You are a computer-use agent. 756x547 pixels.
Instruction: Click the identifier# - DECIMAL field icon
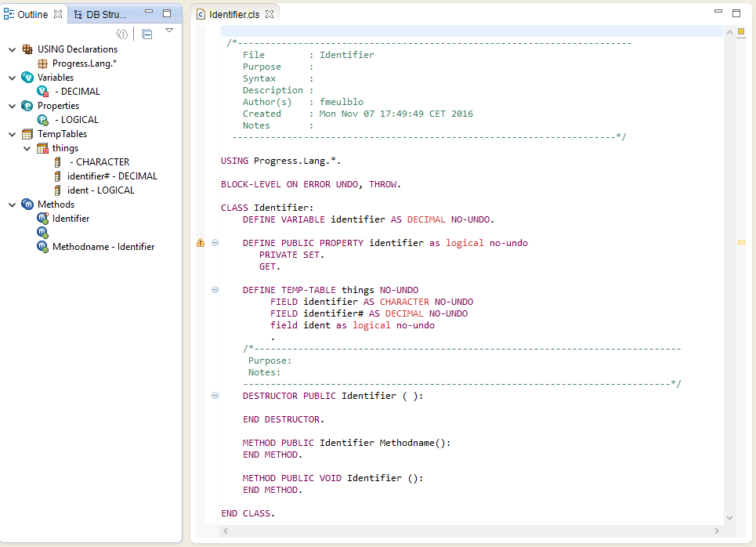point(56,176)
